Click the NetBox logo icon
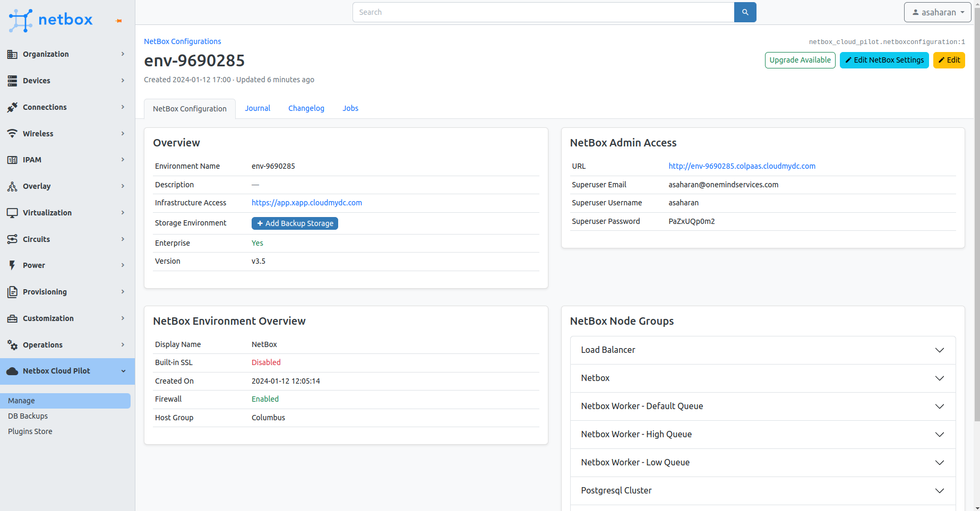 (21, 20)
